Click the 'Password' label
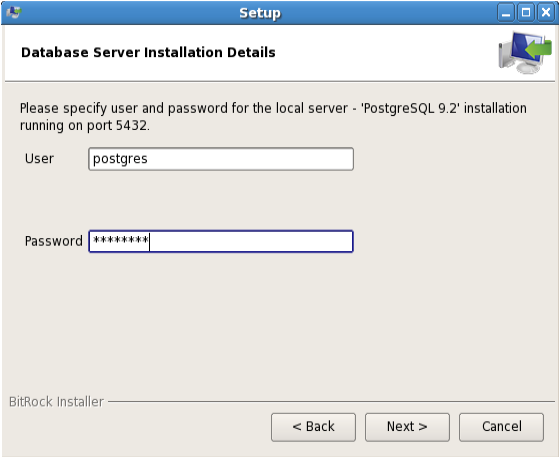The width and height of the screenshot is (560, 458). click(54, 241)
